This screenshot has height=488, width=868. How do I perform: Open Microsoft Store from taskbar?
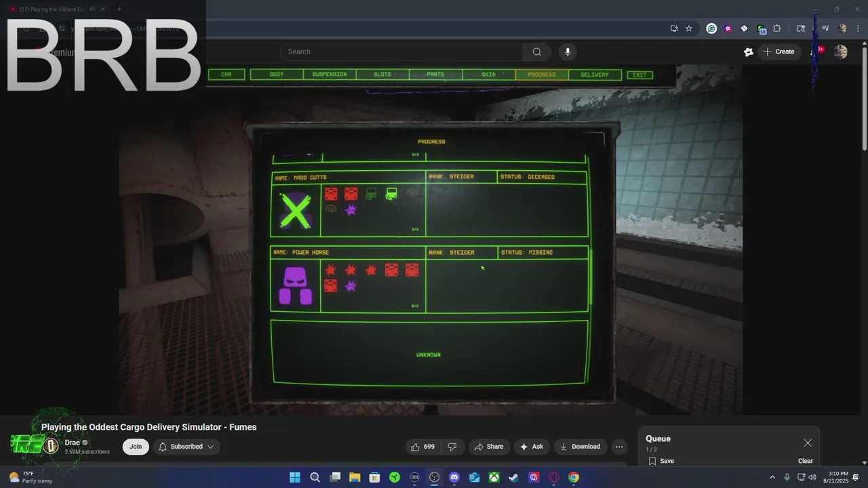click(x=374, y=477)
